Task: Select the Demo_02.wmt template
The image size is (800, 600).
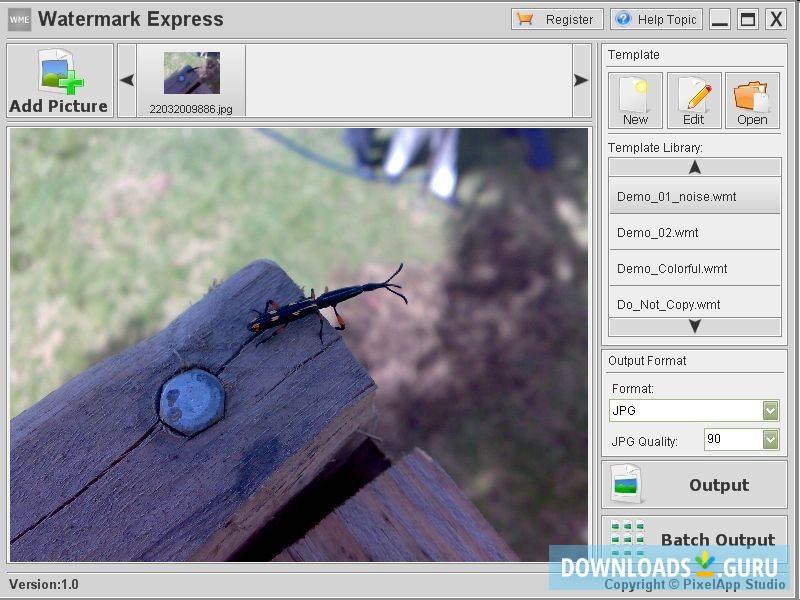Action: point(694,233)
